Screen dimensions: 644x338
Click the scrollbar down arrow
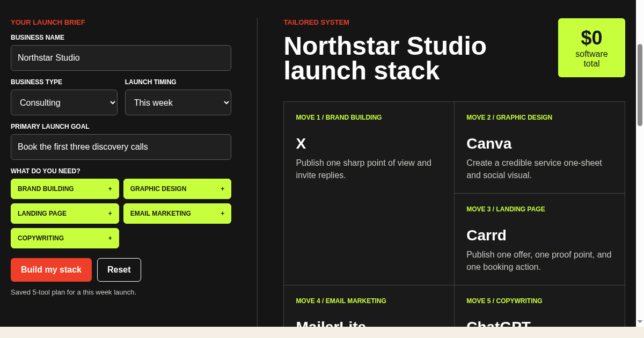click(x=640, y=321)
